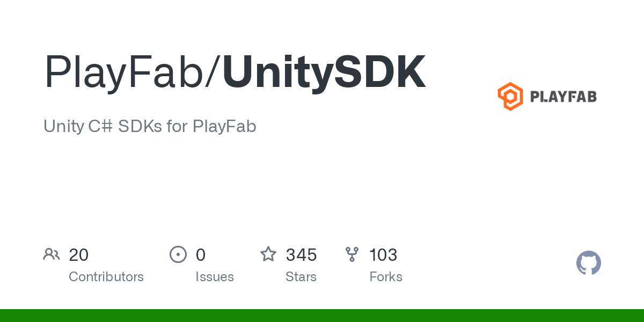
Task: Click the Contributors people icon
Action: [52, 254]
